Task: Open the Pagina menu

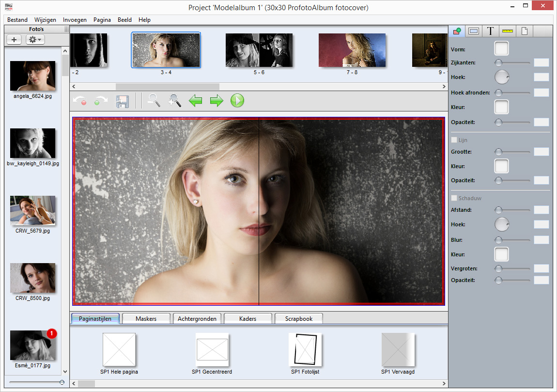Action: point(102,20)
